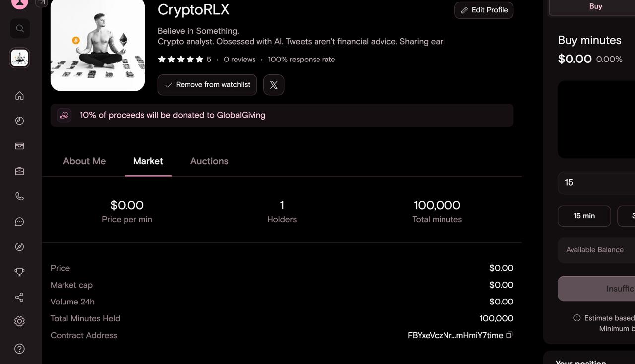Open the help question mark icon
The height and width of the screenshot is (364, 635).
pos(19,349)
